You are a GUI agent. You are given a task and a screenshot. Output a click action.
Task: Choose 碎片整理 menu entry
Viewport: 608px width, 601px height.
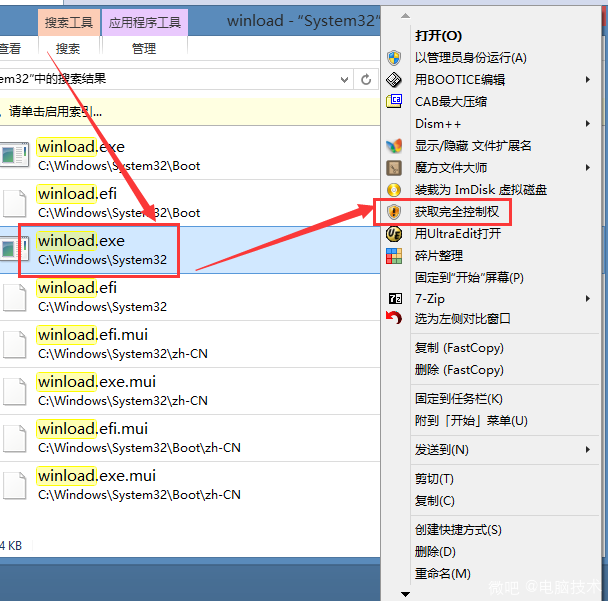click(439, 256)
